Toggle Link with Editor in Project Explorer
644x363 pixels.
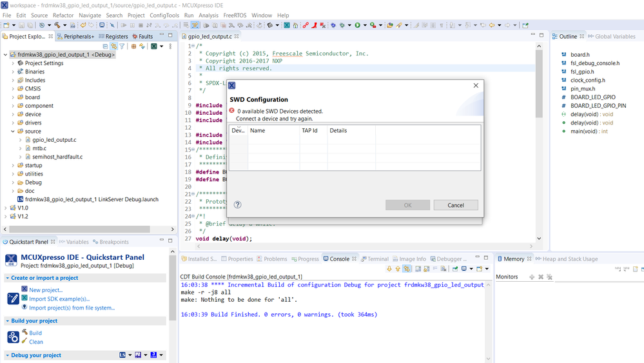[x=113, y=46]
